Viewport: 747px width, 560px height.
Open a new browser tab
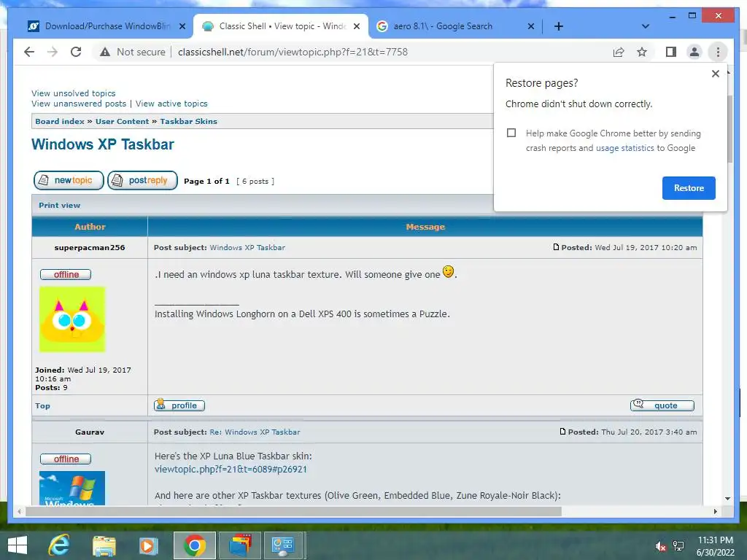pos(559,26)
